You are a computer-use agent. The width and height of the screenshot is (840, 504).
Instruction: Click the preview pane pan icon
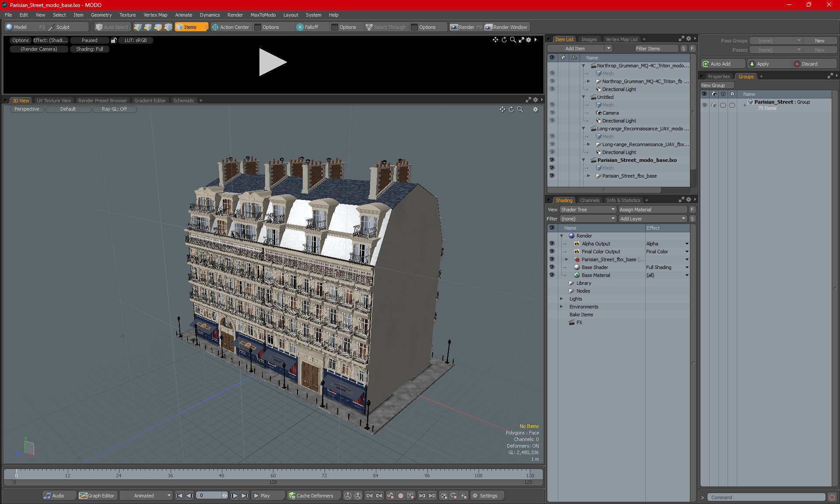(x=495, y=40)
